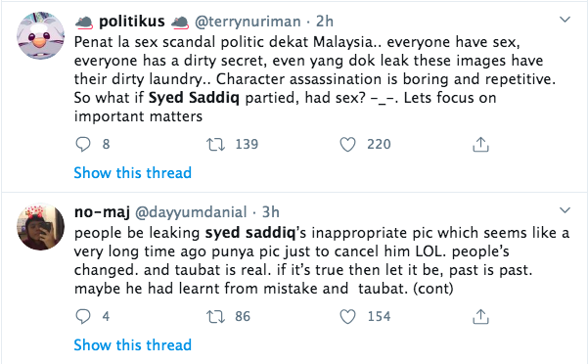Open @terrynuriman handle

[x=248, y=22]
